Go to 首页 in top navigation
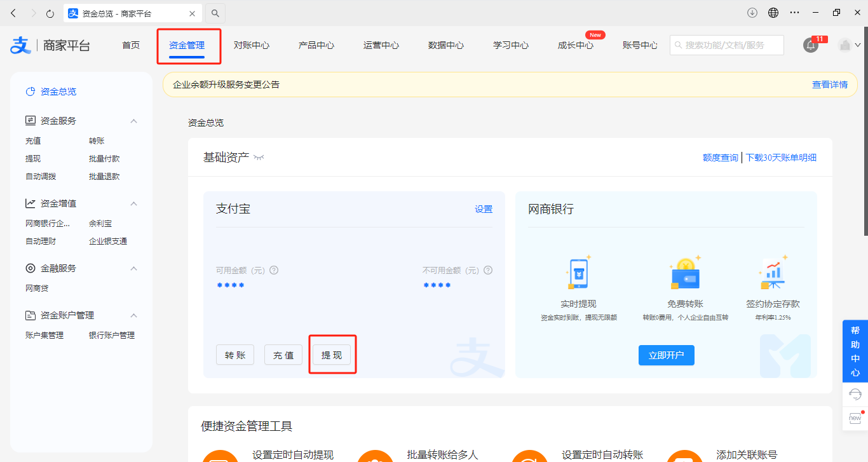Image resolution: width=868 pixels, height=462 pixels. [131, 45]
